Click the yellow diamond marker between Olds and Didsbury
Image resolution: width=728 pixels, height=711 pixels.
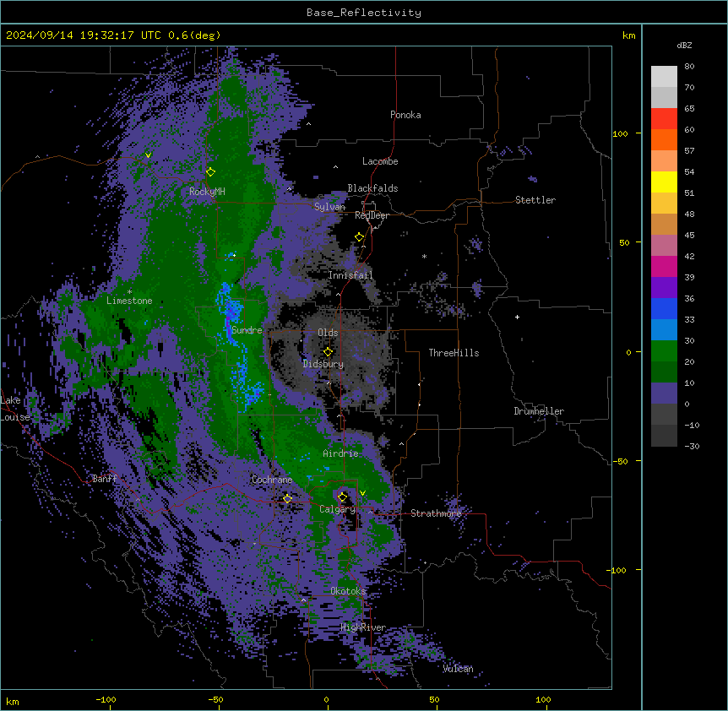[x=328, y=351]
